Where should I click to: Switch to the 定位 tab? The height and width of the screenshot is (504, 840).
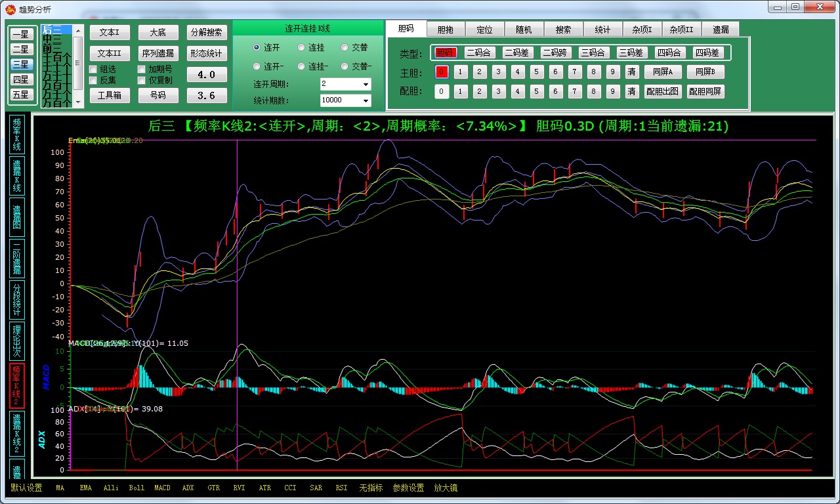click(484, 30)
